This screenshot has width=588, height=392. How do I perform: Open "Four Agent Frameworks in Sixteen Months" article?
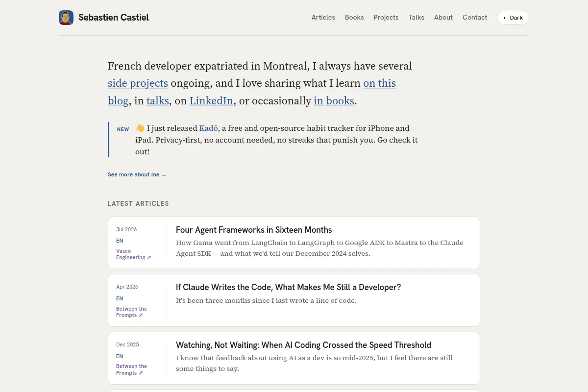254,230
